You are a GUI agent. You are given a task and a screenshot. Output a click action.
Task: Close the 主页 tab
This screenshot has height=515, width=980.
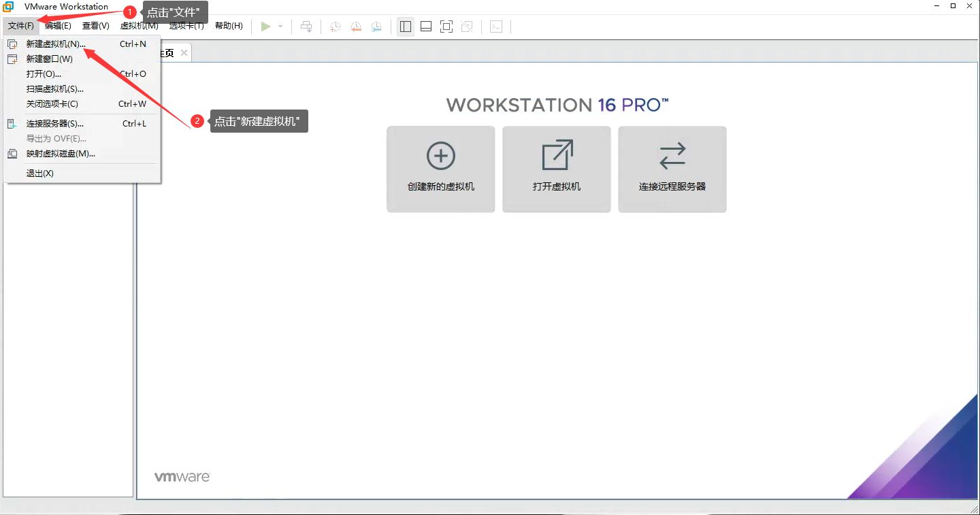[184, 52]
